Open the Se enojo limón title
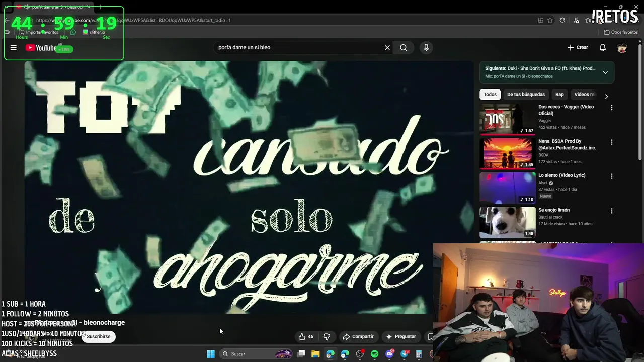Viewport: 644px width, 362px height. [554, 210]
